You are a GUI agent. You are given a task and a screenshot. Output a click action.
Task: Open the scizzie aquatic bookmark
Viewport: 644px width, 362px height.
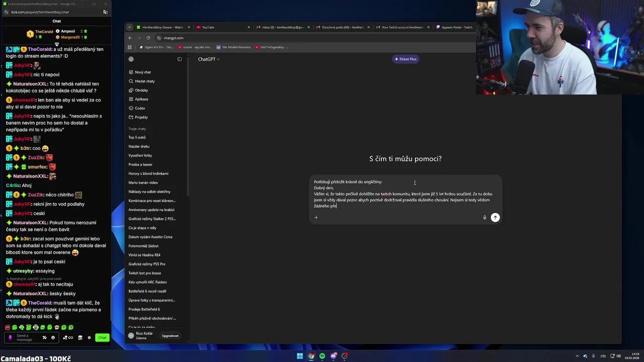tap(195, 47)
